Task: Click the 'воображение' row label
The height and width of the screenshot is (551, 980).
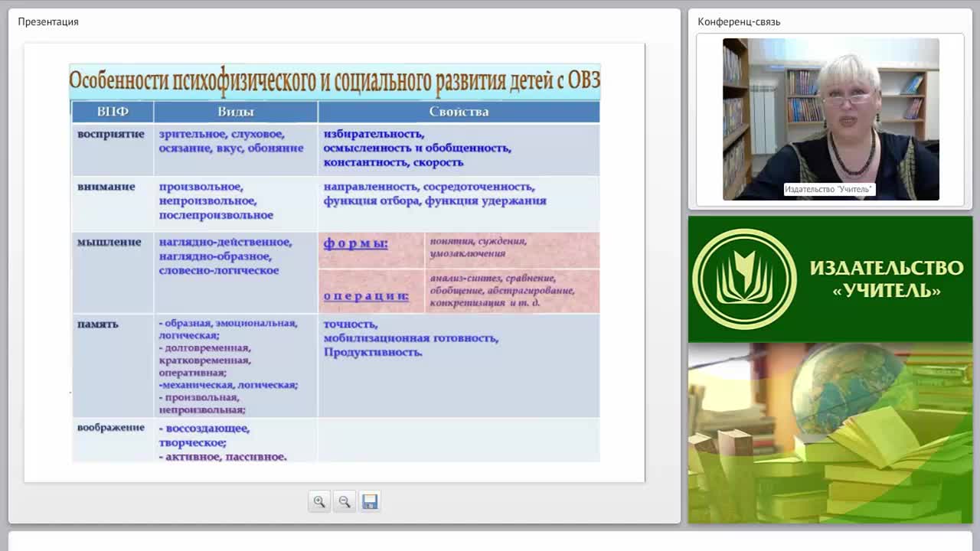Action: [x=111, y=427]
